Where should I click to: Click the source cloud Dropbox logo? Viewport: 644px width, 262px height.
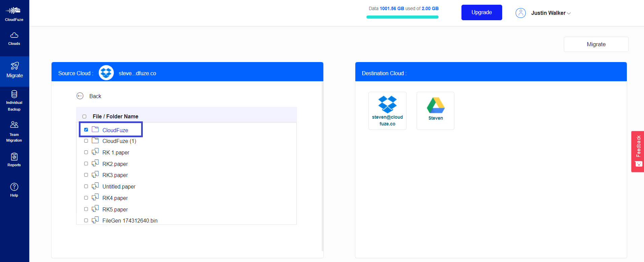106,73
